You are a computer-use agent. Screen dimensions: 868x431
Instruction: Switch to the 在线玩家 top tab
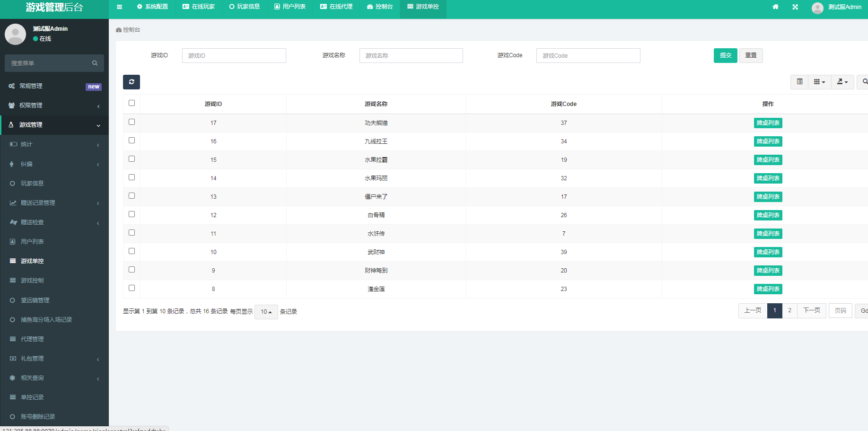click(199, 7)
